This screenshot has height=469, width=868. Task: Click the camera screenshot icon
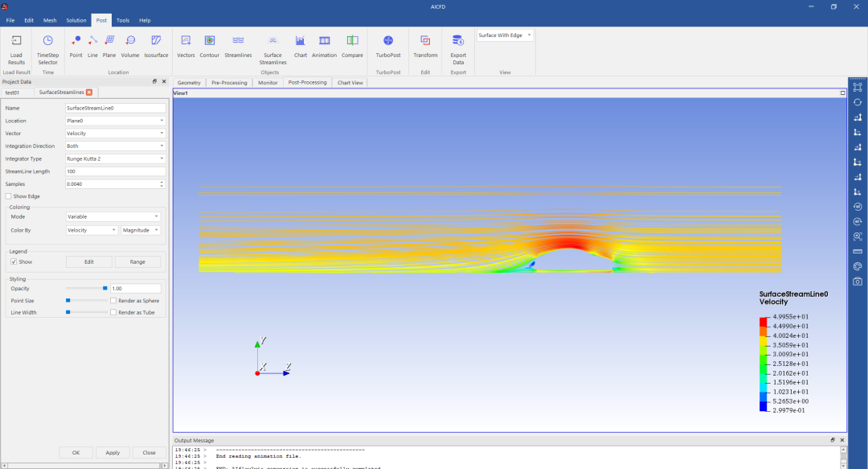click(x=858, y=281)
